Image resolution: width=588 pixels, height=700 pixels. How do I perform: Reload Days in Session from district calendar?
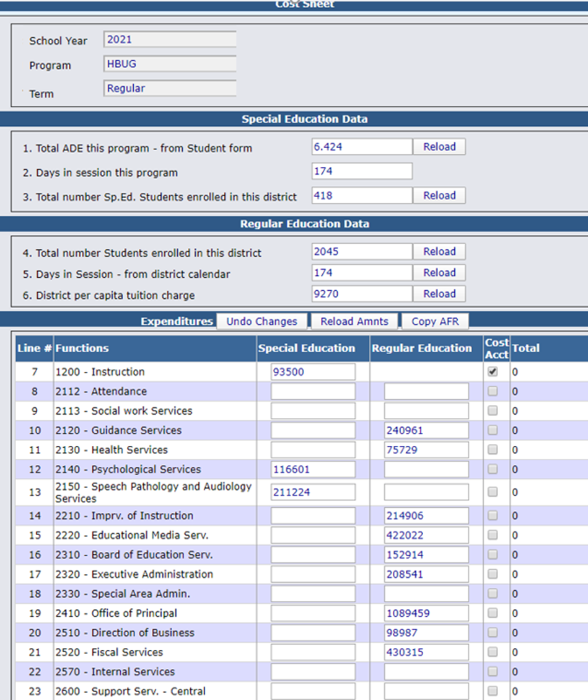[439, 273]
